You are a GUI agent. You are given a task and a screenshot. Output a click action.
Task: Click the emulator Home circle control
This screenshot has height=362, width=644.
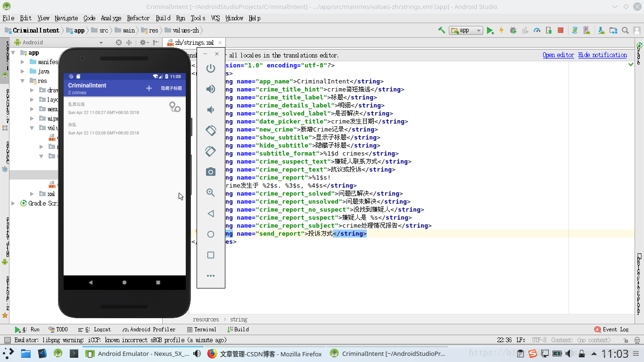[211, 234]
